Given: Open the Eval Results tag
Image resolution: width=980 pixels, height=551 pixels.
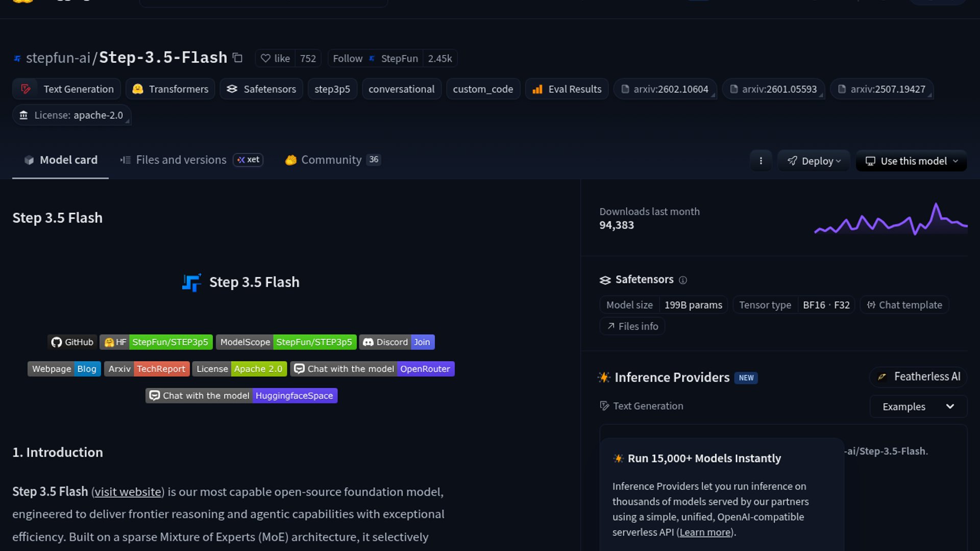Looking at the screenshot, I should (567, 89).
